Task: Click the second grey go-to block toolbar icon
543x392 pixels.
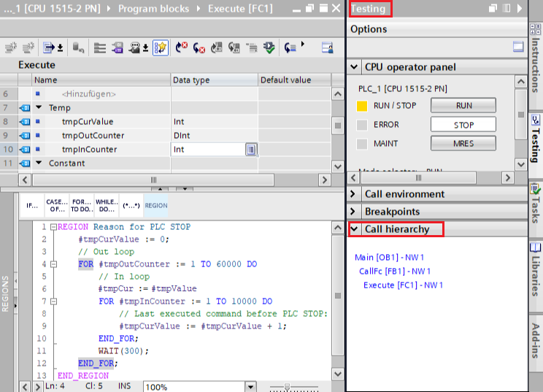Action: 234,47
